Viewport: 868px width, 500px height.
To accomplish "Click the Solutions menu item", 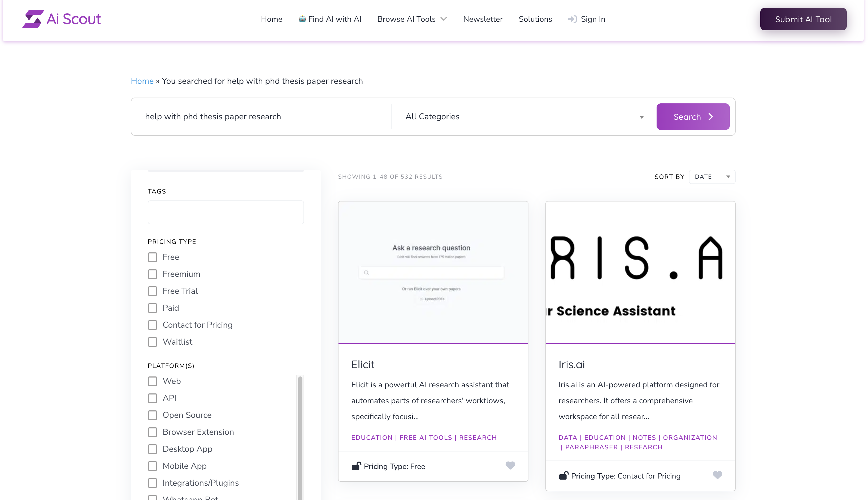I will (x=535, y=19).
